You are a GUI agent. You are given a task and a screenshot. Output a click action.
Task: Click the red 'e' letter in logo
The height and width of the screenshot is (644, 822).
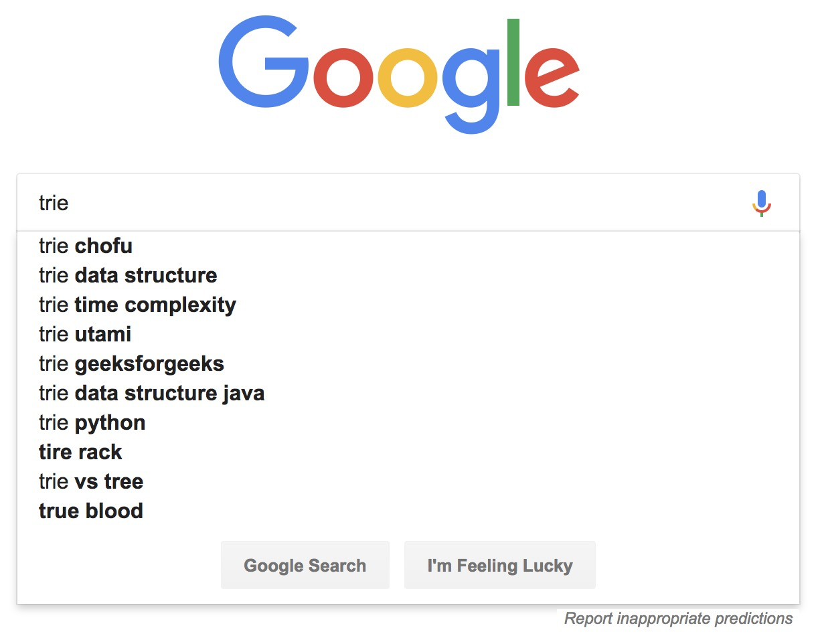(x=551, y=78)
